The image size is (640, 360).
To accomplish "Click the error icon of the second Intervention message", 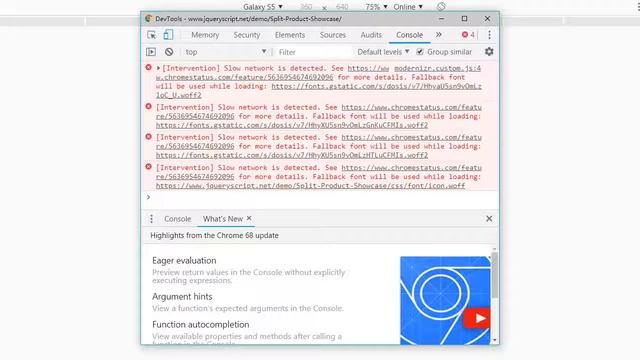I will click(149, 107).
